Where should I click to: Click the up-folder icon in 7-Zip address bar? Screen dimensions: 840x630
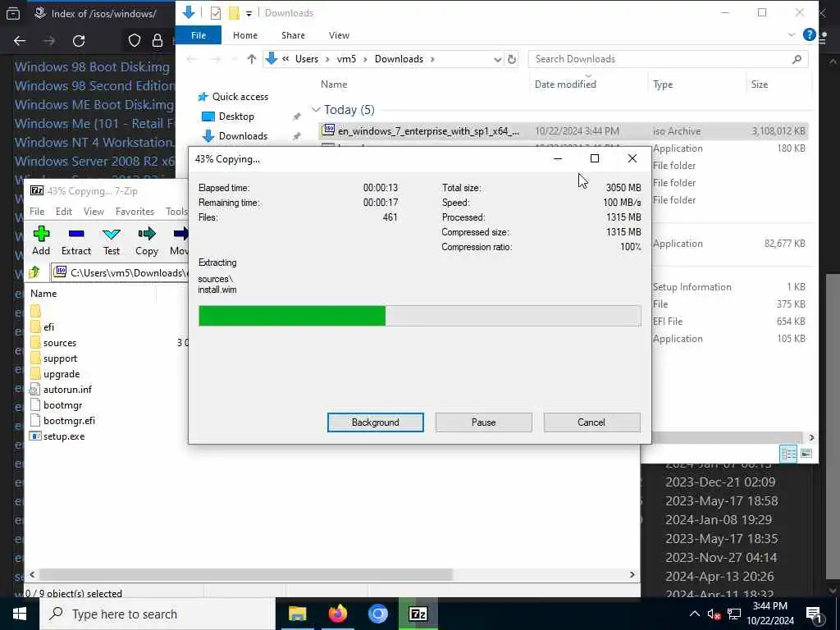coord(34,272)
